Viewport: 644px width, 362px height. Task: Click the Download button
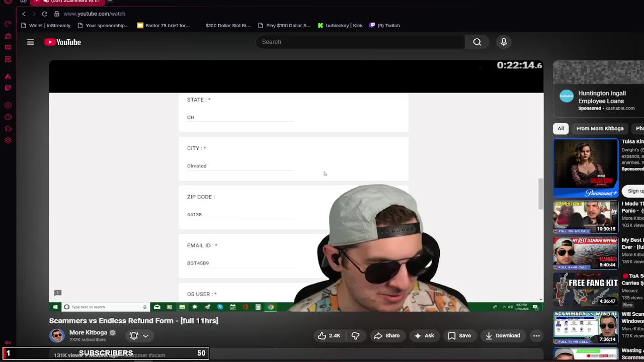[x=502, y=336]
